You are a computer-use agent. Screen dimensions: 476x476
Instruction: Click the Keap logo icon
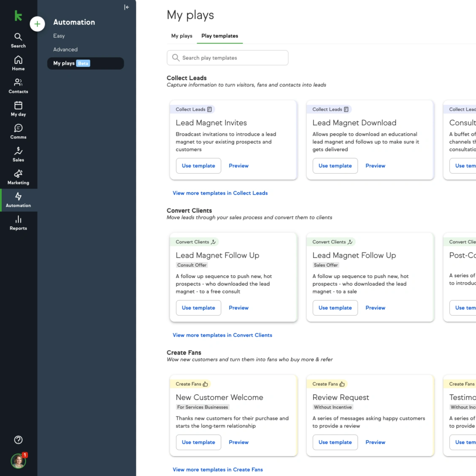click(x=18, y=16)
